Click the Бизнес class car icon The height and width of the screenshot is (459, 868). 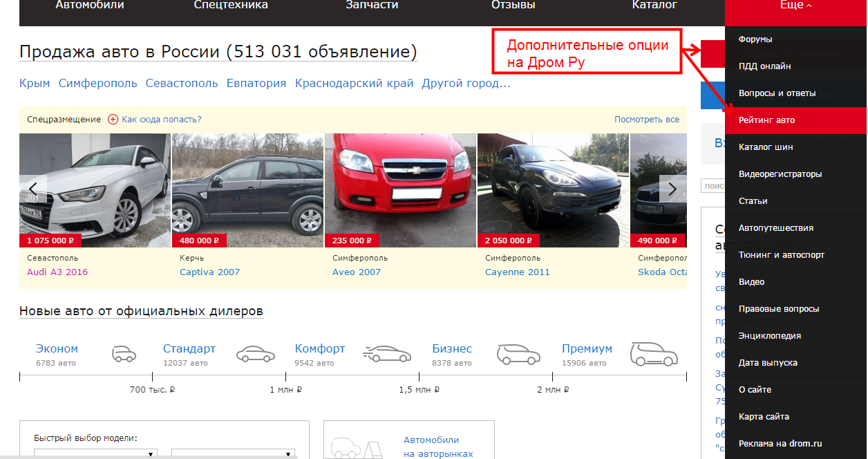(518, 354)
